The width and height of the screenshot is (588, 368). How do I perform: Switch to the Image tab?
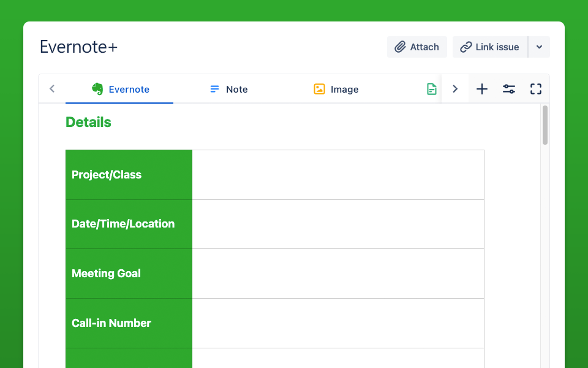point(336,89)
